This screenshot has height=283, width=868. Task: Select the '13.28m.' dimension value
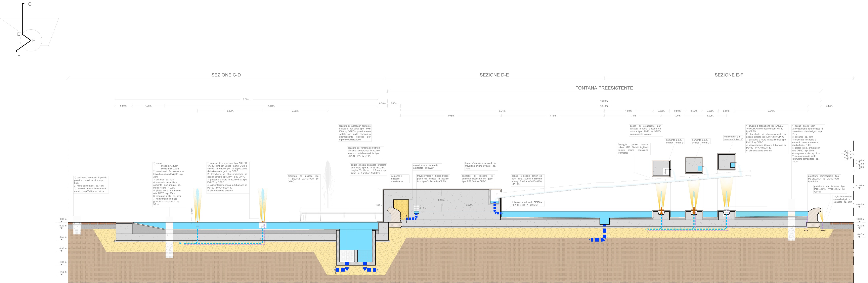[604, 101]
